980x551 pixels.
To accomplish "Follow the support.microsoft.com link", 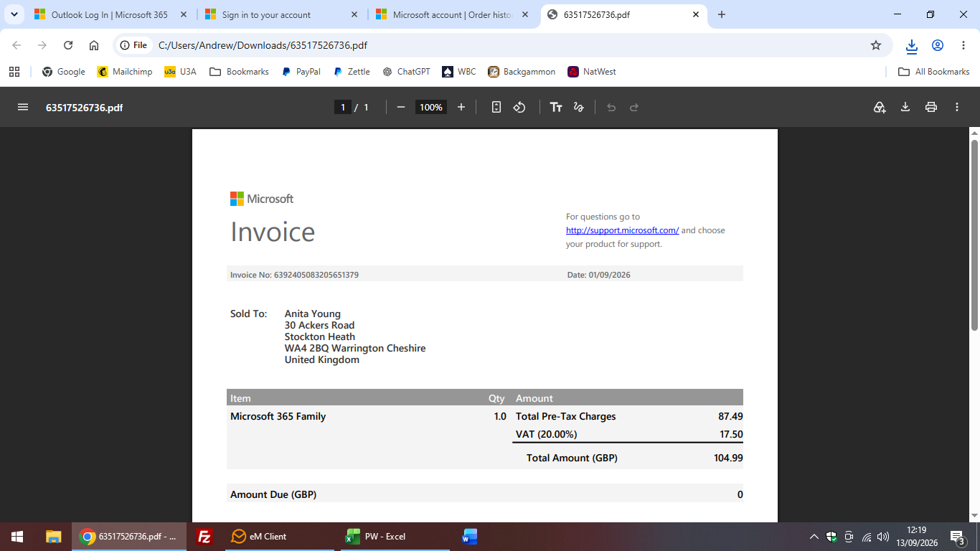I will click(x=622, y=230).
